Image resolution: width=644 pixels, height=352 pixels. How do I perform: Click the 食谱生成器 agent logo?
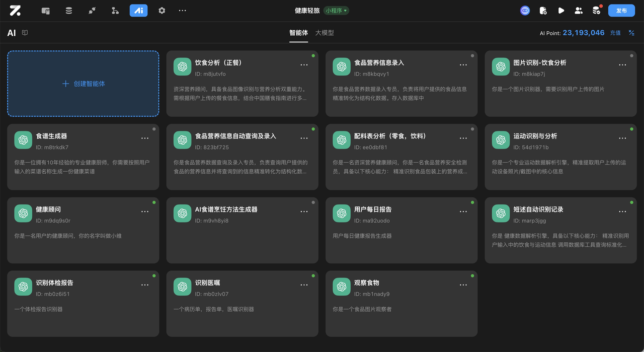click(x=23, y=140)
